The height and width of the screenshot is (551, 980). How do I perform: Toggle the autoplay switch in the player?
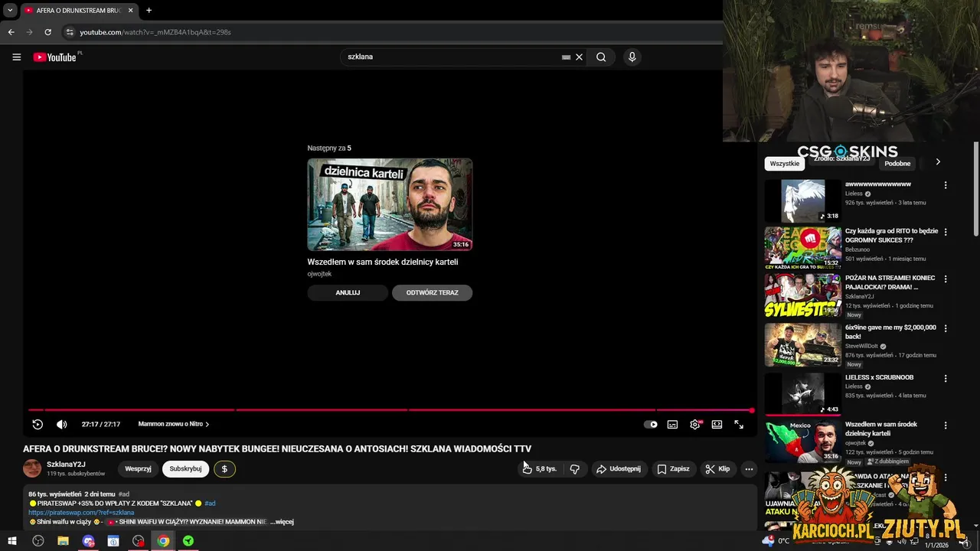(x=650, y=424)
